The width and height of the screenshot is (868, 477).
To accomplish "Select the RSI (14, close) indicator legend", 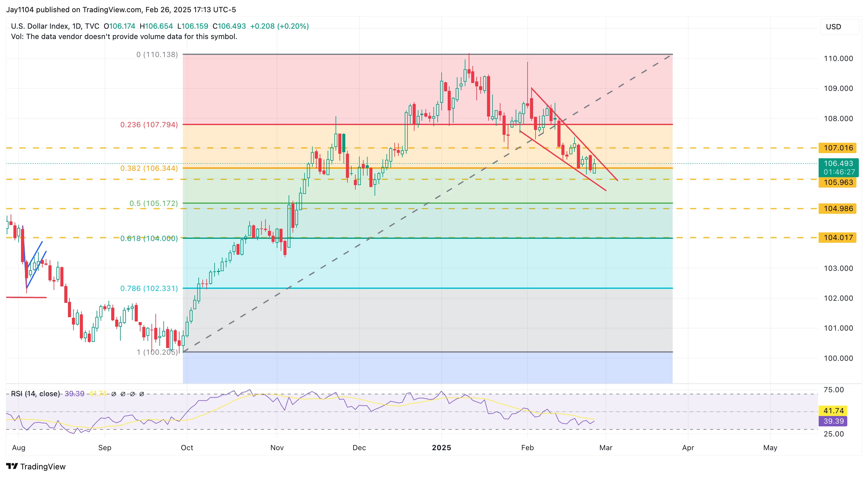I will click(35, 394).
